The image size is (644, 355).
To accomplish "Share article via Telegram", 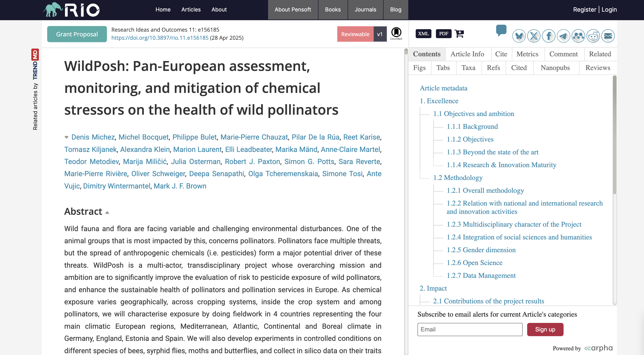I will (563, 36).
